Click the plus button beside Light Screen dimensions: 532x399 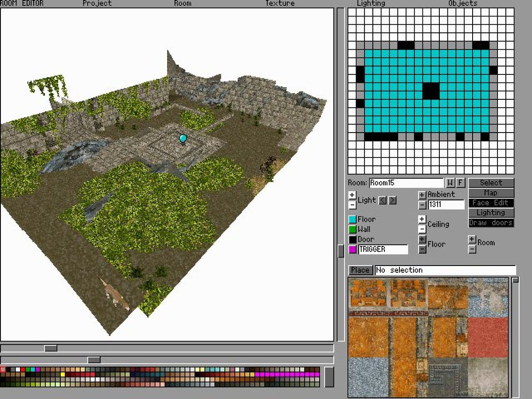[352, 195]
